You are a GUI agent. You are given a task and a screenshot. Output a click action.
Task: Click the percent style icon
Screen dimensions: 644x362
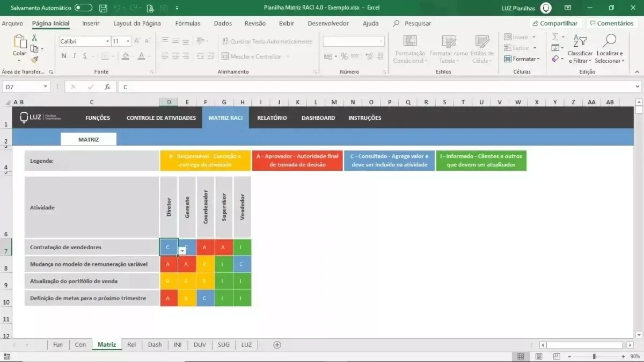[344, 56]
